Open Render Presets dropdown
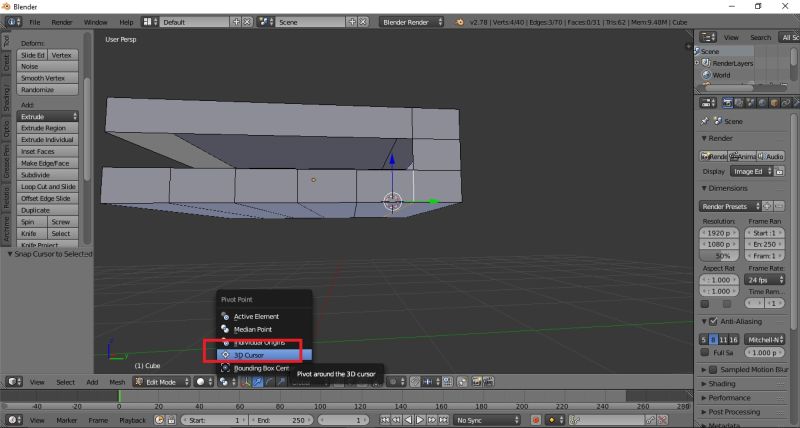This screenshot has width=800, height=428. tap(730, 207)
